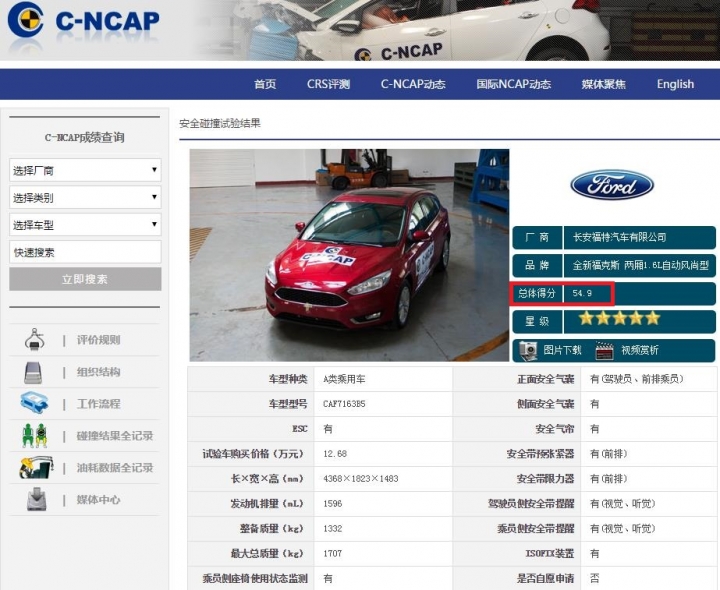Open the 组织结构 link
Viewport: 720px width, 590px height.
pyautogui.click(x=98, y=372)
